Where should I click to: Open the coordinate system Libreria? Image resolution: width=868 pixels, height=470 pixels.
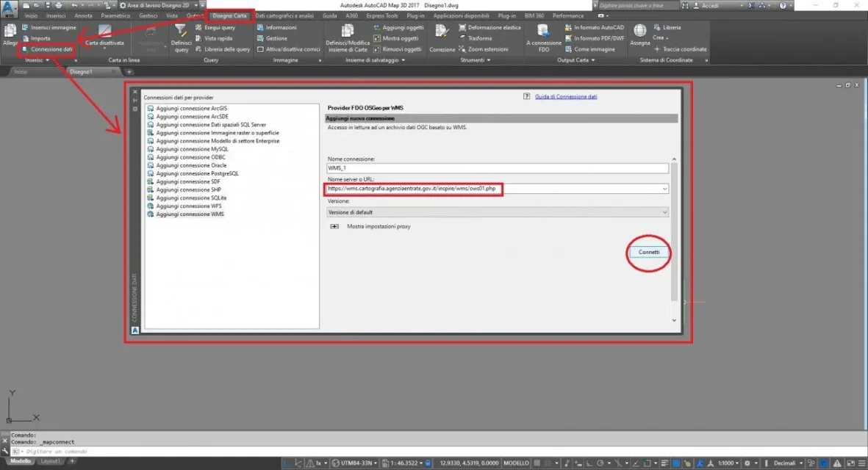[667, 27]
